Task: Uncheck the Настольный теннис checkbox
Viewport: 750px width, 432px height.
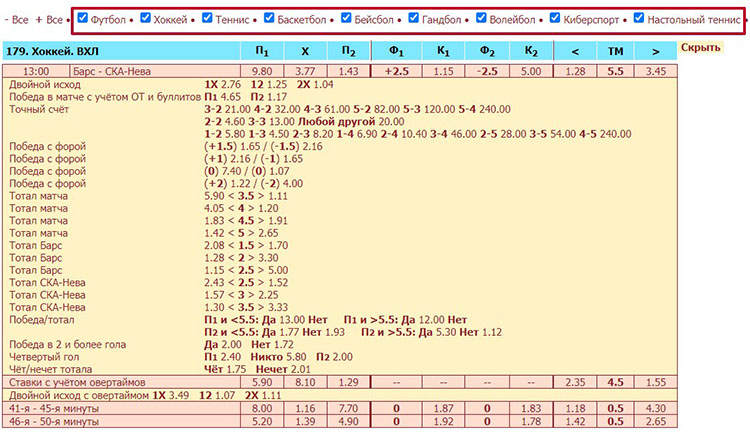Action: click(639, 18)
